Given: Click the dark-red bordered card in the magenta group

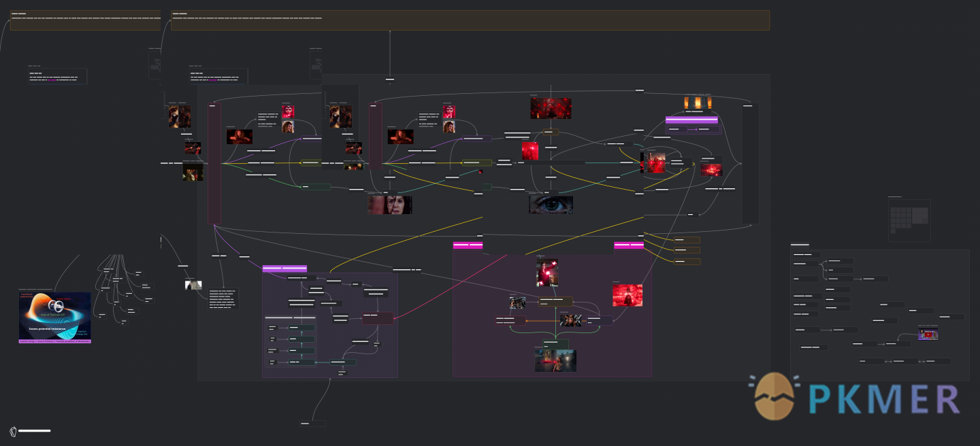Looking at the screenshot, I should [x=510, y=320].
